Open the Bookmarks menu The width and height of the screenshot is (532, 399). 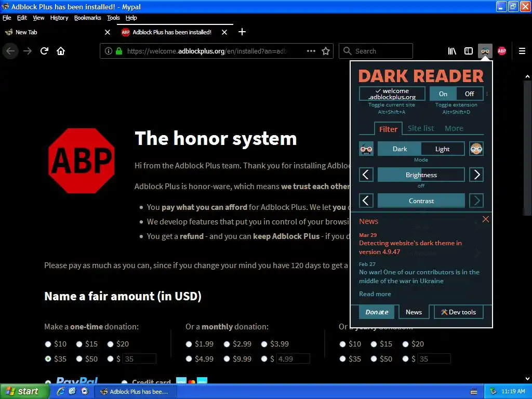(x=87, y=18)
